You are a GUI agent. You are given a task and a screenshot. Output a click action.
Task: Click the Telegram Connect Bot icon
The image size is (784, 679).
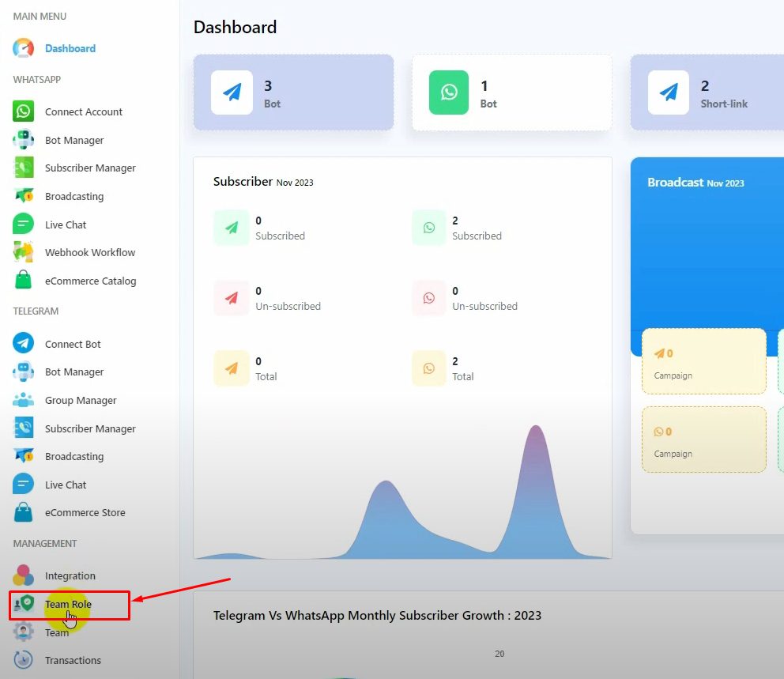point(24,344)
